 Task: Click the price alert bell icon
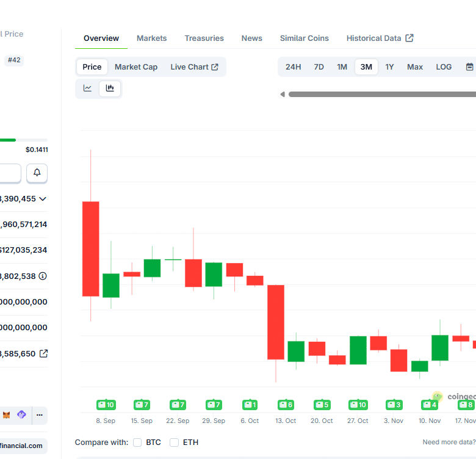(x=37, y=173)
